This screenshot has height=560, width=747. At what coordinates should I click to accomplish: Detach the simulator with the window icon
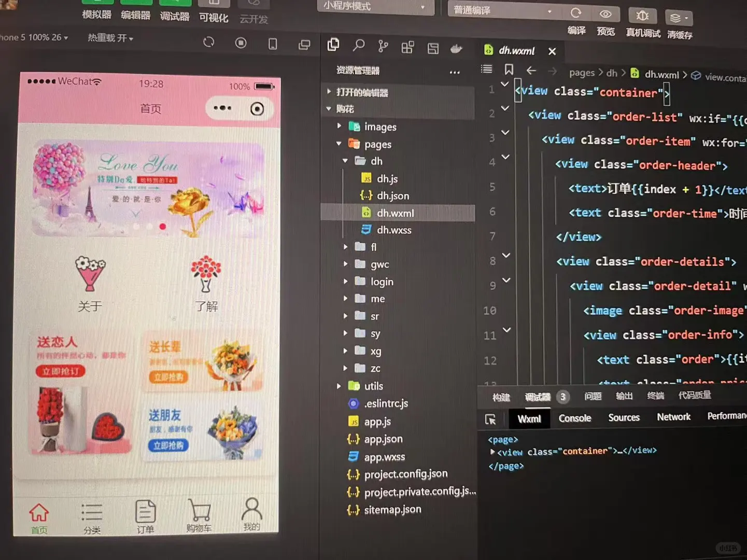point(304,45)
